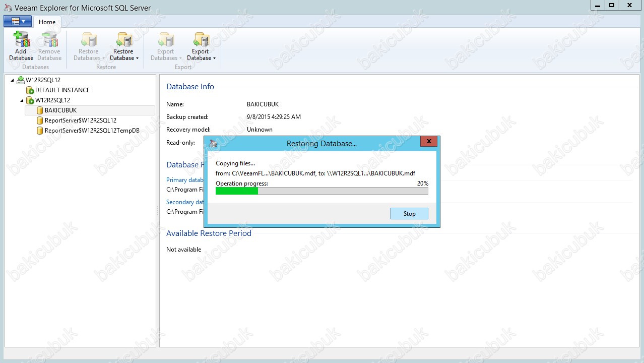Click the 'Backup created:' label
Image resolution: width=644 pixels, height=363 pixels.
pyautogui.click(x=187, y=117)
